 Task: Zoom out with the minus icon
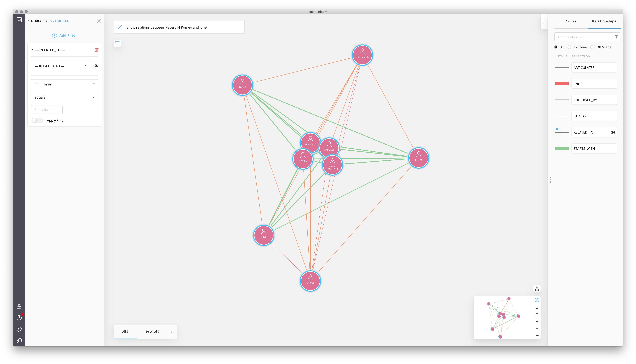click(537, 329)
